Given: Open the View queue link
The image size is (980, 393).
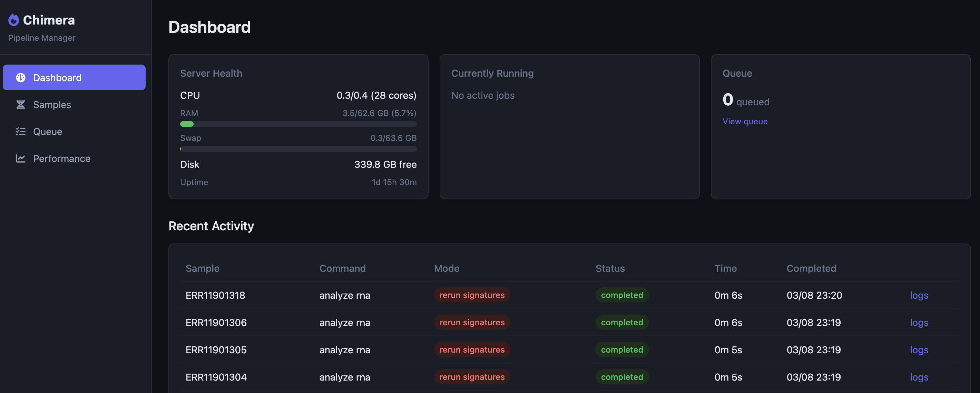Looking at the screenshot, I should (x=745, y=121).
